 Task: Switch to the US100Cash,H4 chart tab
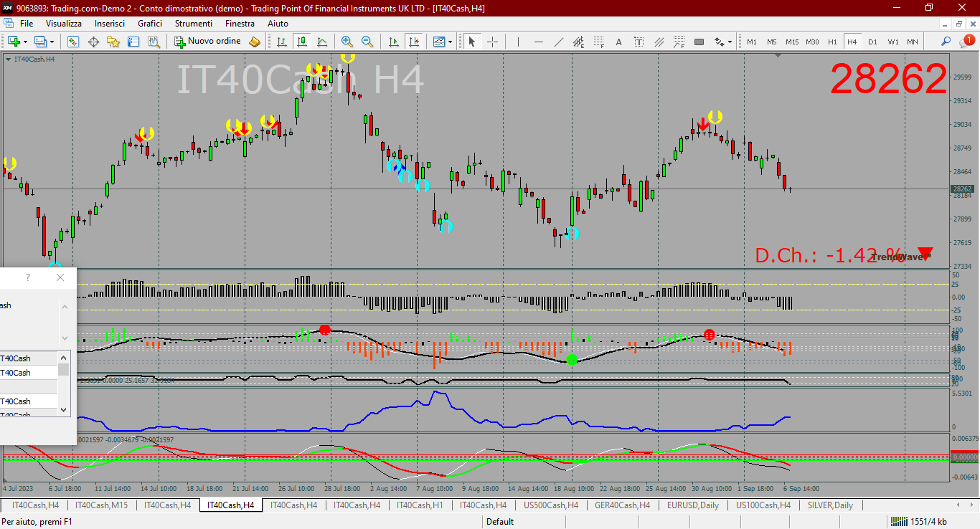tap(763, 505)
